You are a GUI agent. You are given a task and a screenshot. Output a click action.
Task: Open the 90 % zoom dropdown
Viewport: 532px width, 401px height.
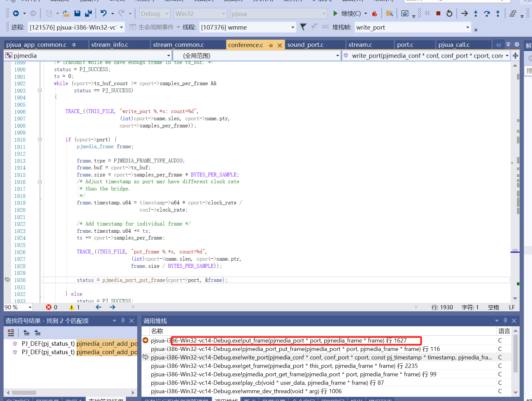coord(30,307)
